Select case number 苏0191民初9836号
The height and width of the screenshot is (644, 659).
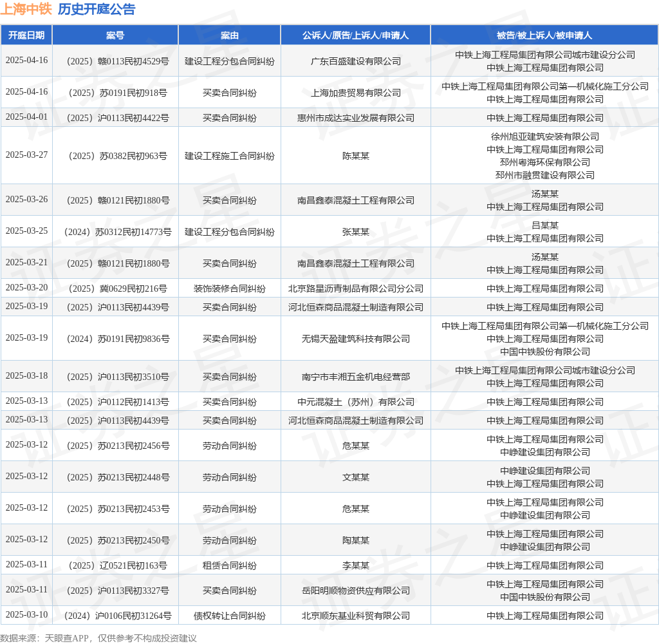[118, 339]
